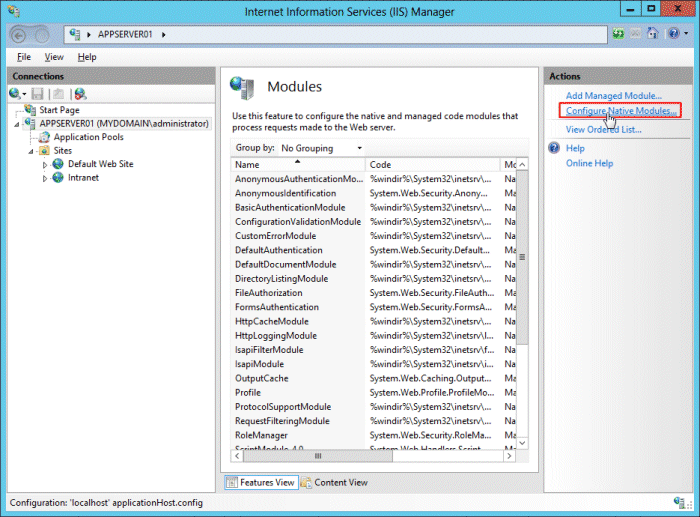Viewport: 700px width, 517px height.
Task: Click the IIS Manager title bar icon
Action: (x=13, y=11)
